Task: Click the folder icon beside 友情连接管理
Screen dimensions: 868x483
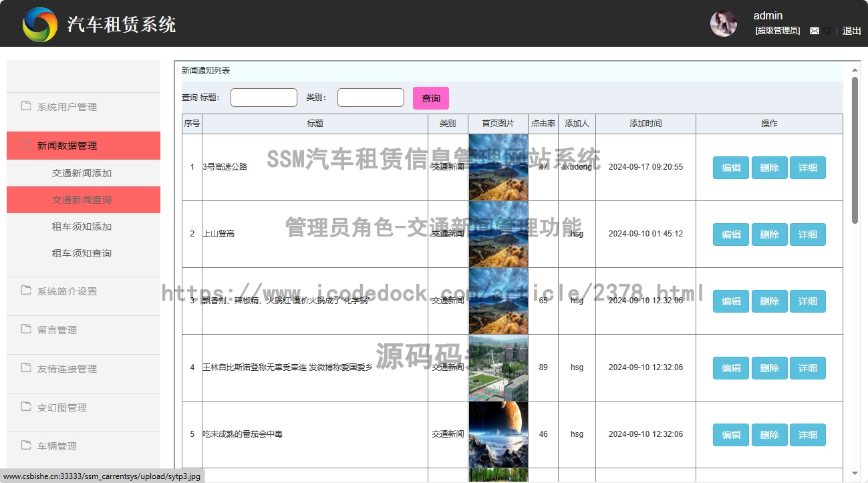Action: 26,367
